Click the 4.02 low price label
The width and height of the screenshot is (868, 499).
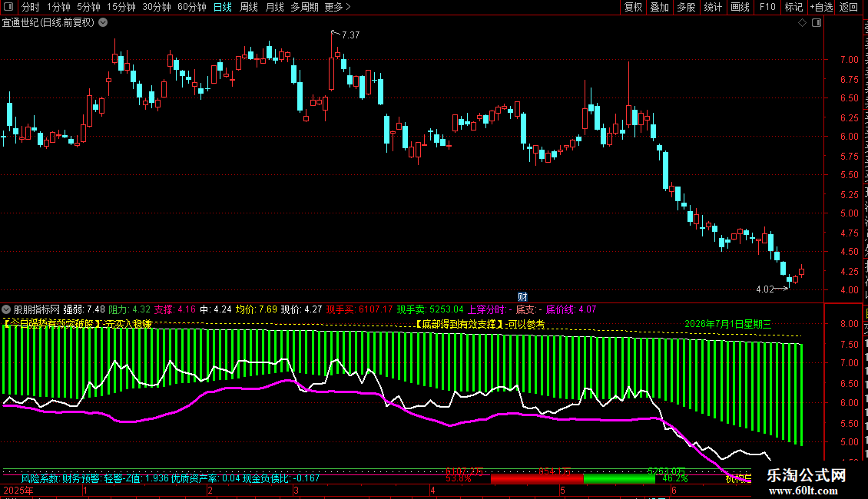764,289
